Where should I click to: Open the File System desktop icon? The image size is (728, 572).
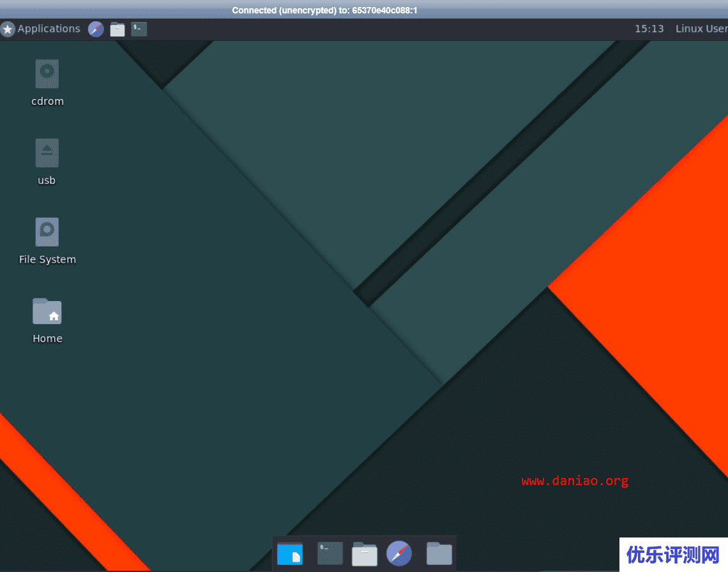47,231
